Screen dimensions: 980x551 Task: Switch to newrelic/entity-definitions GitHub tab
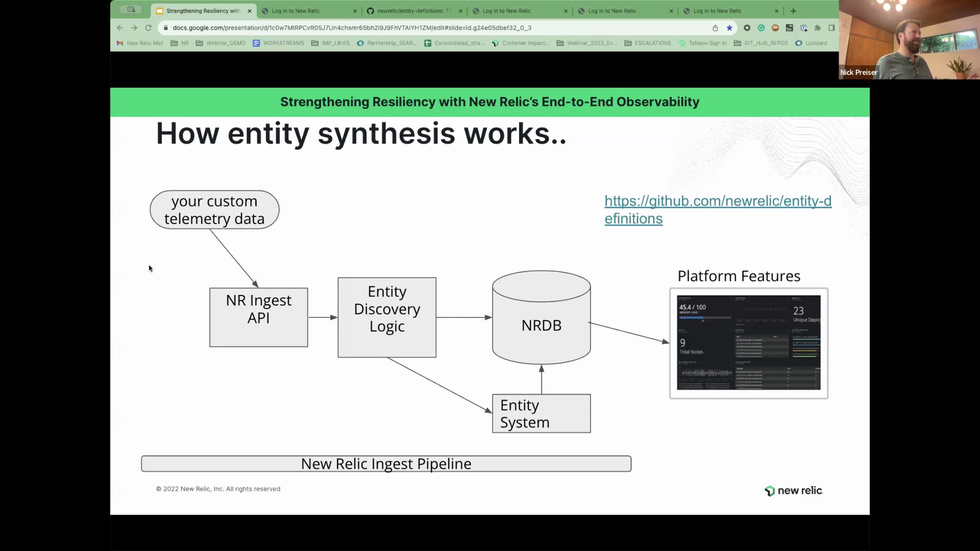[x=413, y=11]
